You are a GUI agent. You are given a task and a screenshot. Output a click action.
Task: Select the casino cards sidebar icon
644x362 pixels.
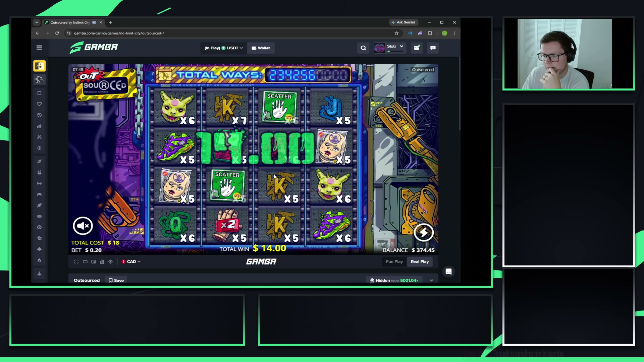39,66
